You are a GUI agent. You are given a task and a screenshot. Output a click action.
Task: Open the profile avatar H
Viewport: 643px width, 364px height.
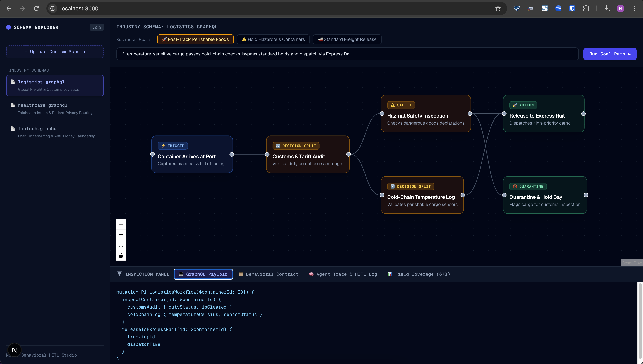coord(620,8)
